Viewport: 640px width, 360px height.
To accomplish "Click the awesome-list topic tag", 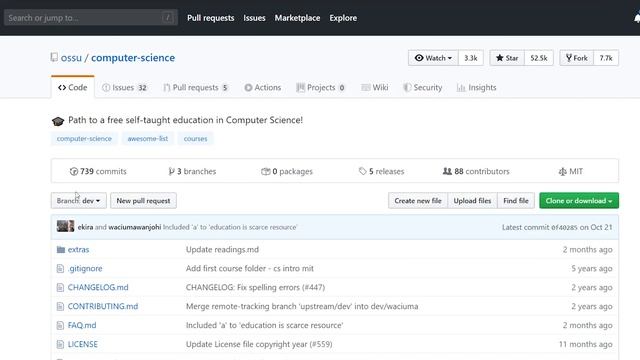I will [x=148, y=139].
